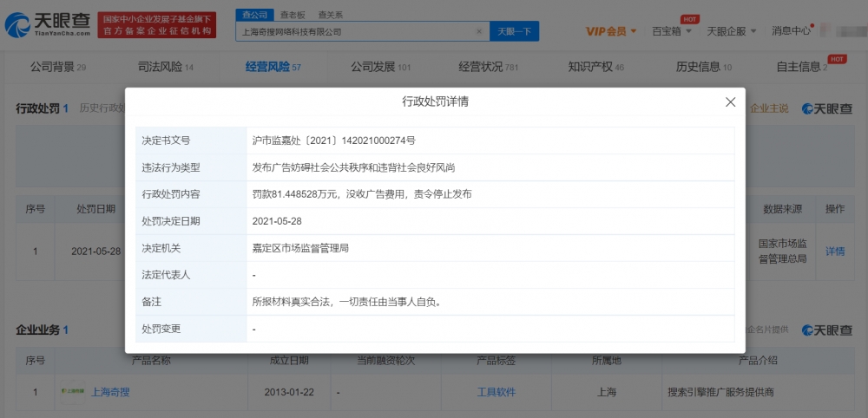This screenshot has width=868, height=418.
Task: Open the 公司背景 tab
Action: coord(58,68)
